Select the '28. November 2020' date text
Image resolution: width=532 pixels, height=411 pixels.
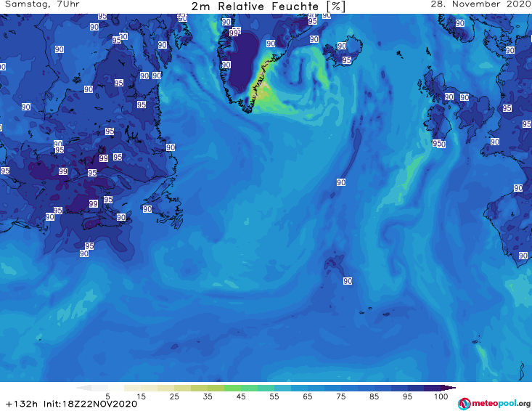click(x=480, y=4)
